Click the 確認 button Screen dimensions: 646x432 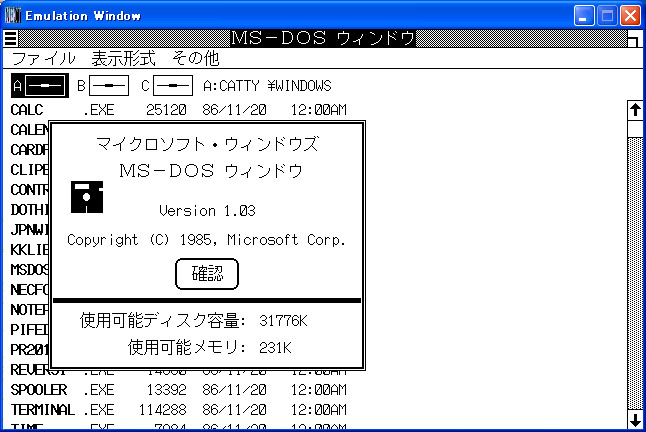(x=207, y=274)
